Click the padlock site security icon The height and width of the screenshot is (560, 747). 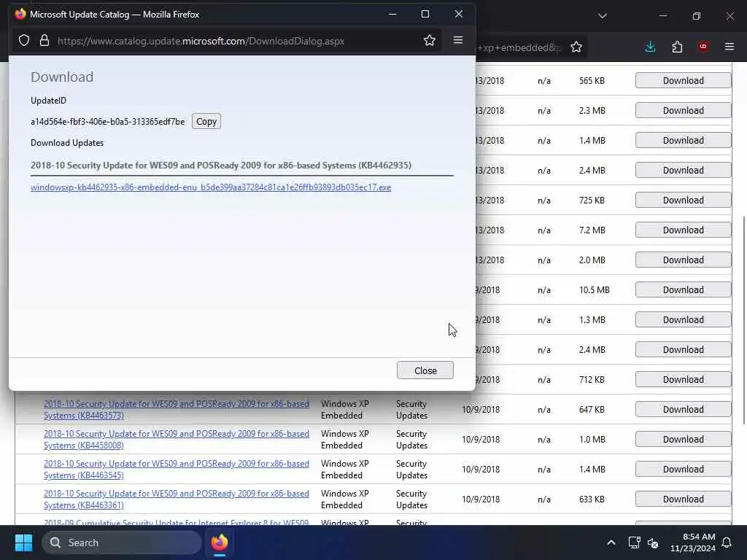pyautogui.click(x=44, y=41)
